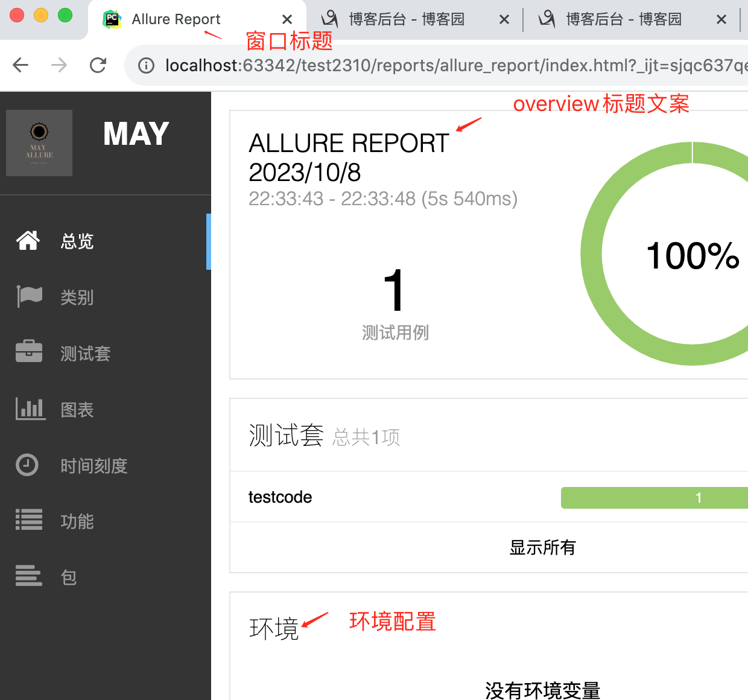This screenshot has height=700, width=748.
Task: Open the 功能 (Behaviors) list icon
Action: [x=28, y=520]
